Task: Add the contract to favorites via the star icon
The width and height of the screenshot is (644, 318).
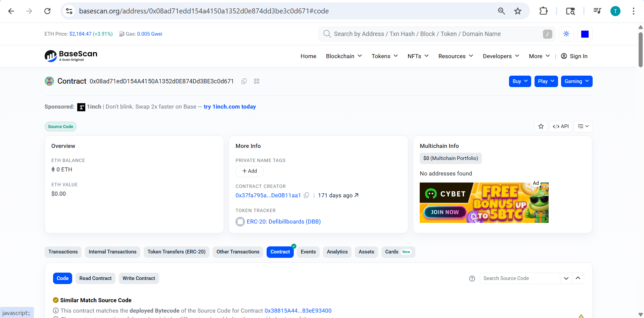Action: pyautogui.click(x=541, y=126)
